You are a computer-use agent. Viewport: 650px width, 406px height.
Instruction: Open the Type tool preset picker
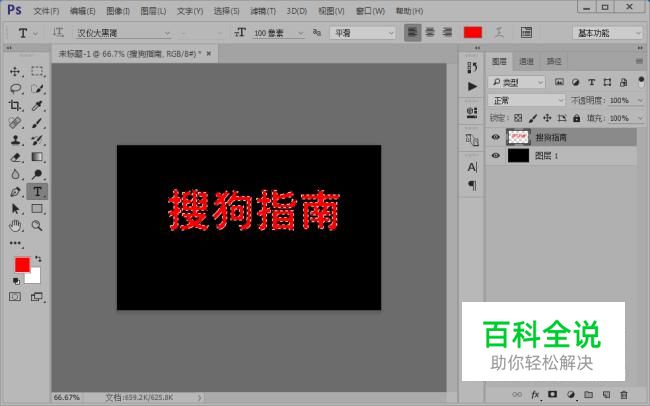coord(27,33)
